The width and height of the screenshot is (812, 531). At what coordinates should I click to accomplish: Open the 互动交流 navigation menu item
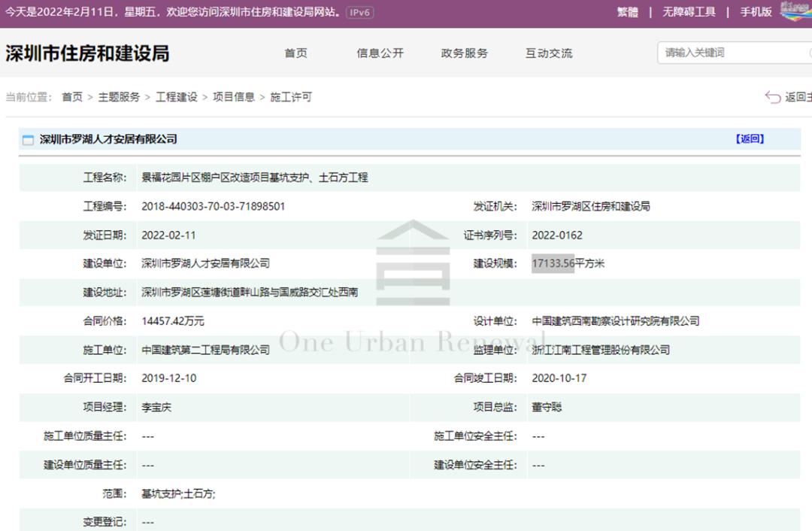coord(547,53)
